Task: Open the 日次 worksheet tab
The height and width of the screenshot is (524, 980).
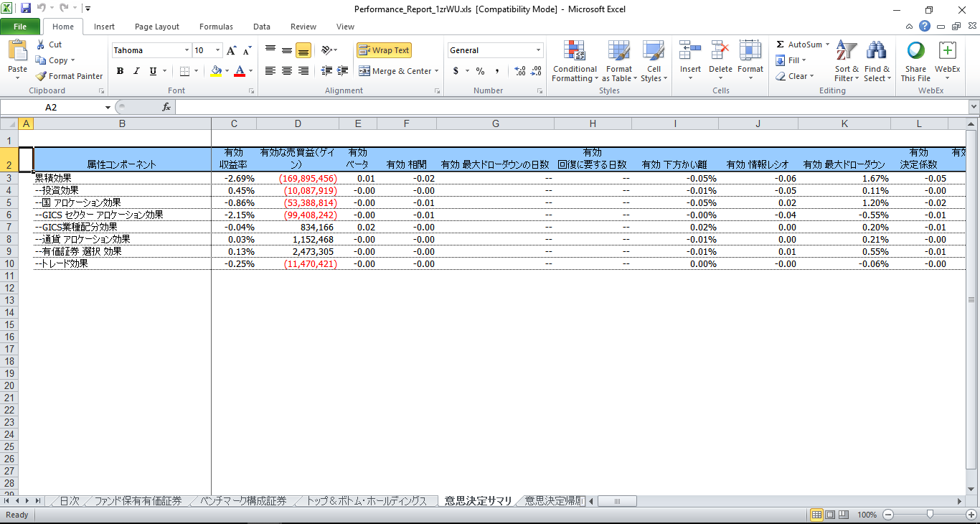Action: (69, 501)
